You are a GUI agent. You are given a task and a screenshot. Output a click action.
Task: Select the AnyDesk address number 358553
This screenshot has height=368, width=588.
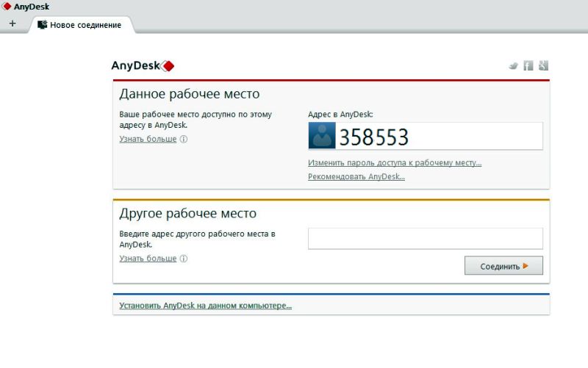pos(373,137)
